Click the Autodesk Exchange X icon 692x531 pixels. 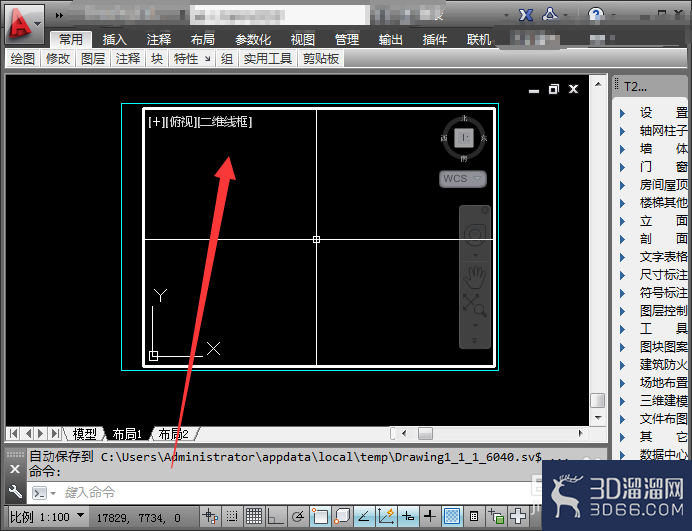pos(526,15)
